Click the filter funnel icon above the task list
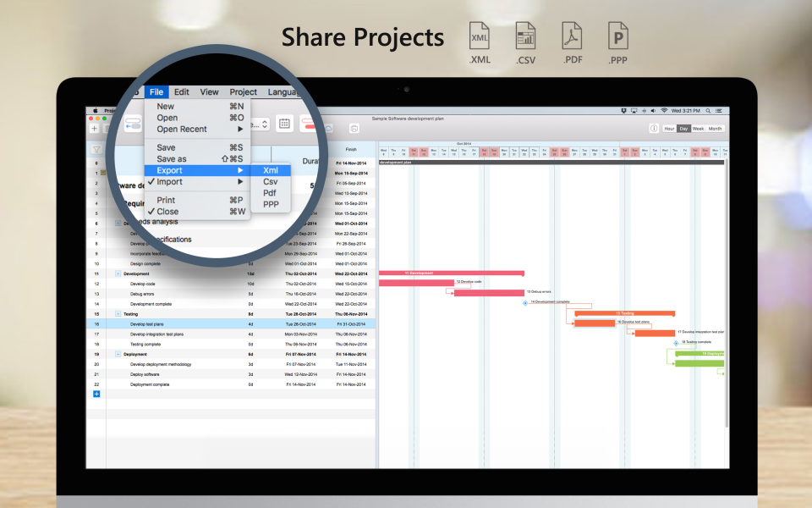Image resolution: width=812 pixels, height=508 pixels. click(96, 148)
